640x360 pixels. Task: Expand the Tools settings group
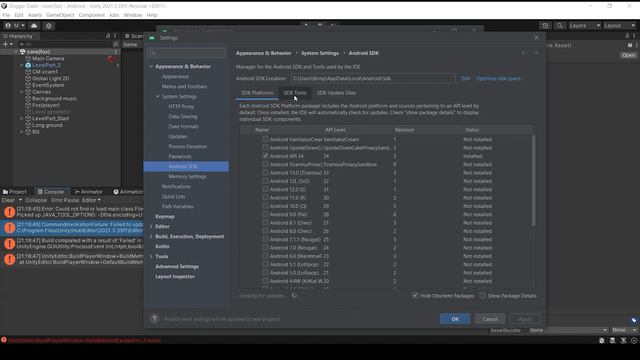pos(151,256)
